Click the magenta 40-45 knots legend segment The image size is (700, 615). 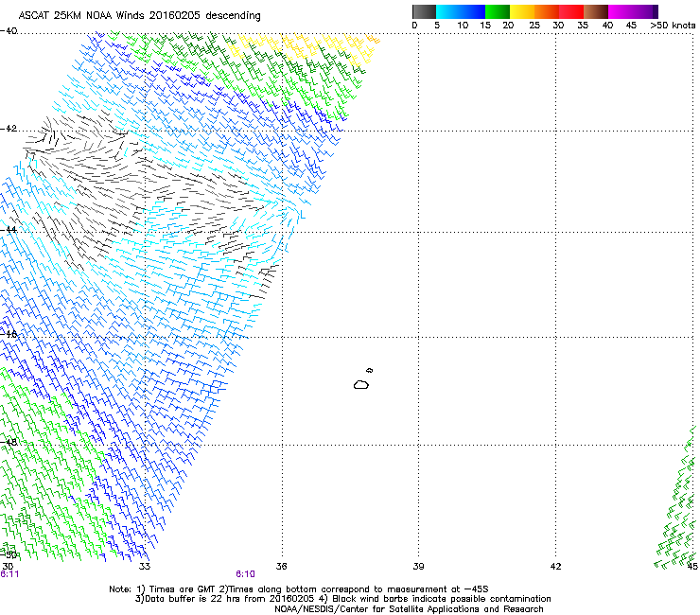click(621, 11)
